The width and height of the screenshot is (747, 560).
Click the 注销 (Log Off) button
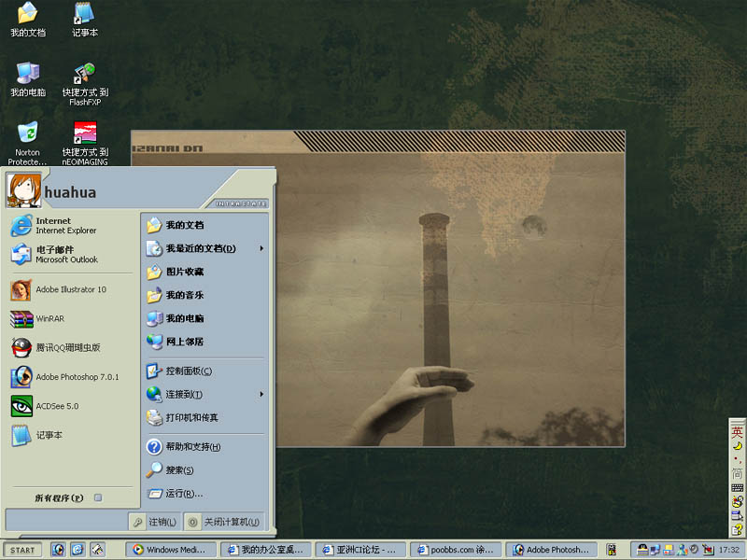click(x=154, y=522)
